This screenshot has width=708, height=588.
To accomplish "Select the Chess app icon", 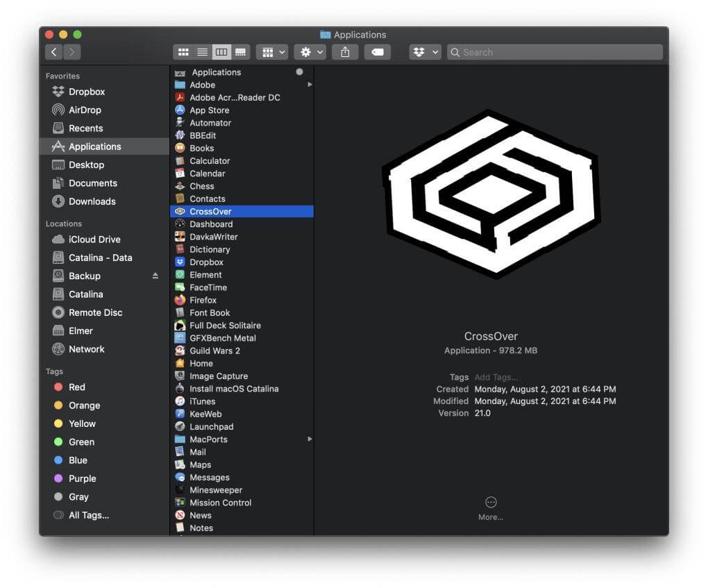I will pos(180,185).
